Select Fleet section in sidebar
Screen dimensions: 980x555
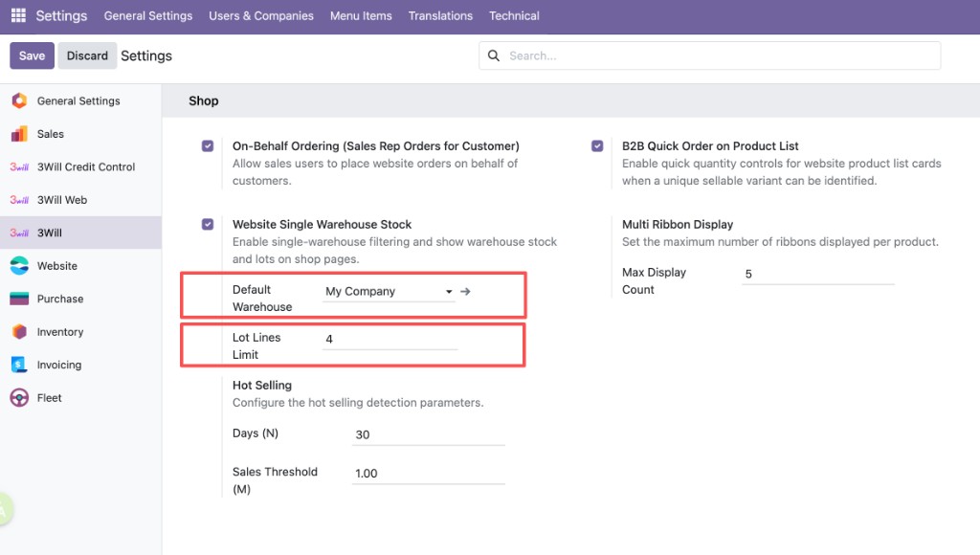80,397
